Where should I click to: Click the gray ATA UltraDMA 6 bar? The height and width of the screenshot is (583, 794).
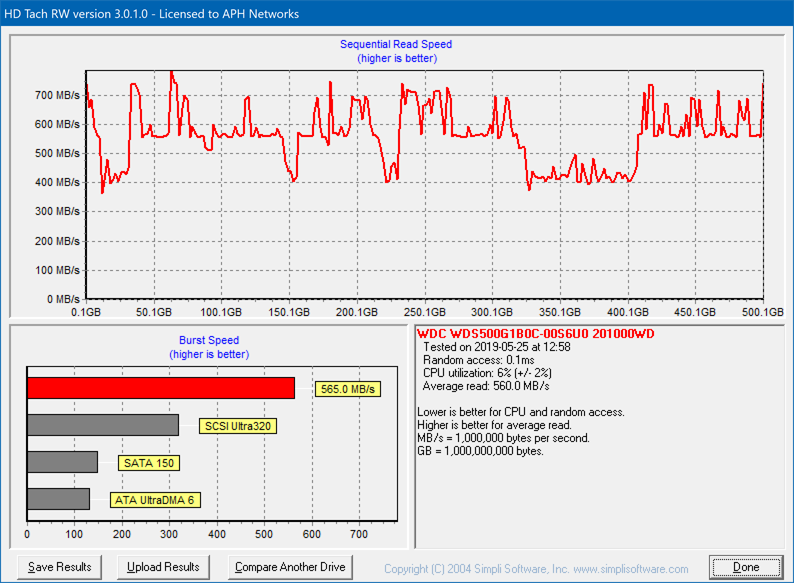58,499
